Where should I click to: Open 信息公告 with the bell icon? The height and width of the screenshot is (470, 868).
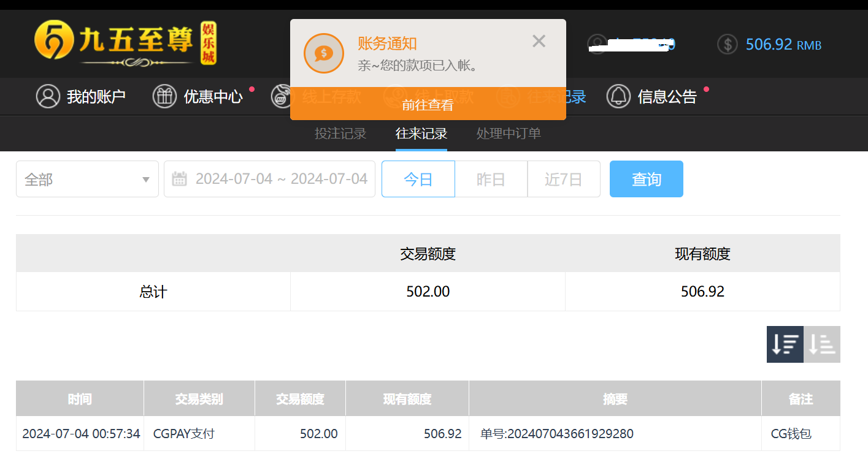click(618, 96)
